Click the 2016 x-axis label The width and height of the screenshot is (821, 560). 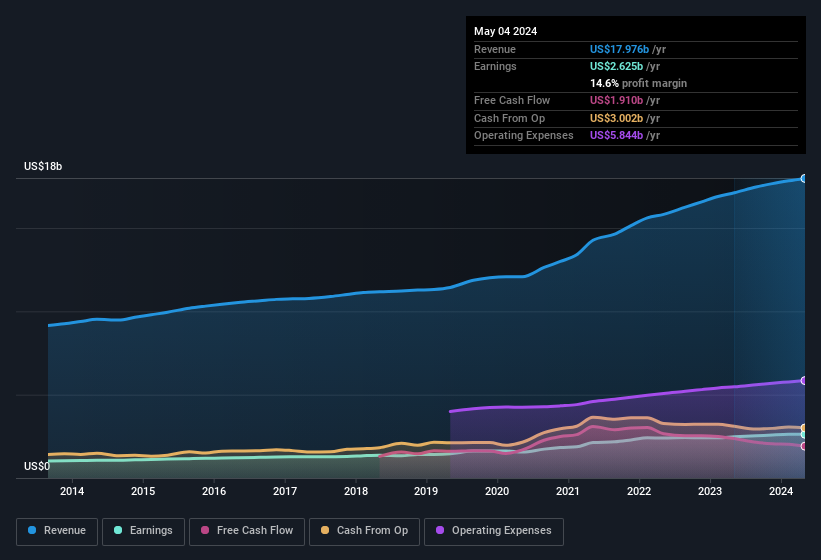click(x=214, y=491)
